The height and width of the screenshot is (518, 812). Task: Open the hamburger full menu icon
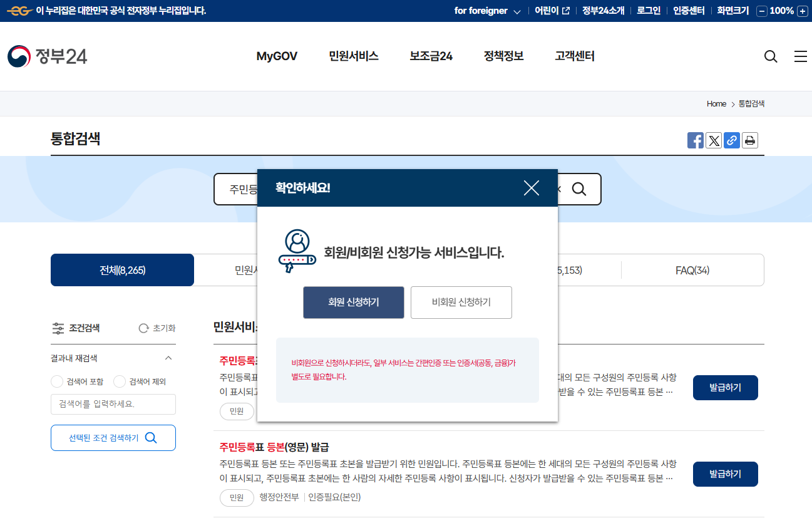[x=801, y=57]
